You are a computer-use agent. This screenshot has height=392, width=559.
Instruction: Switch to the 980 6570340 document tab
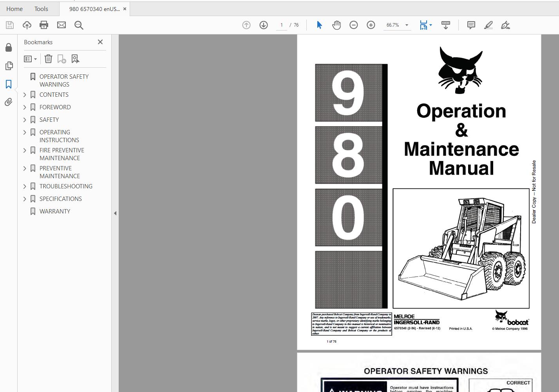pyautogui.click(x=94, y=9)
